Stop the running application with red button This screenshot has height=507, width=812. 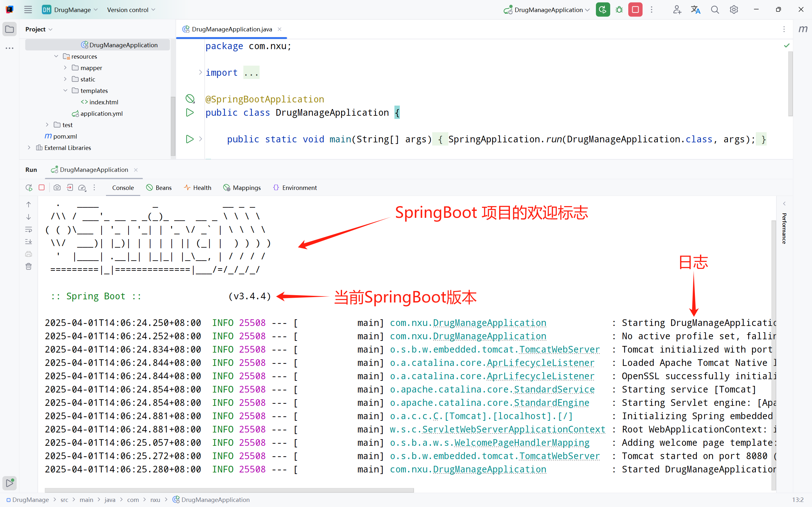635,10
